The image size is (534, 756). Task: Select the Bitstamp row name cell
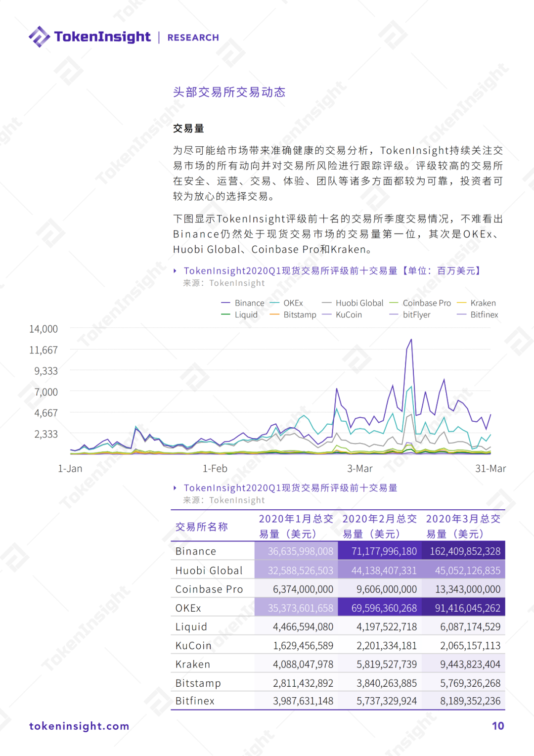(213, 683)
